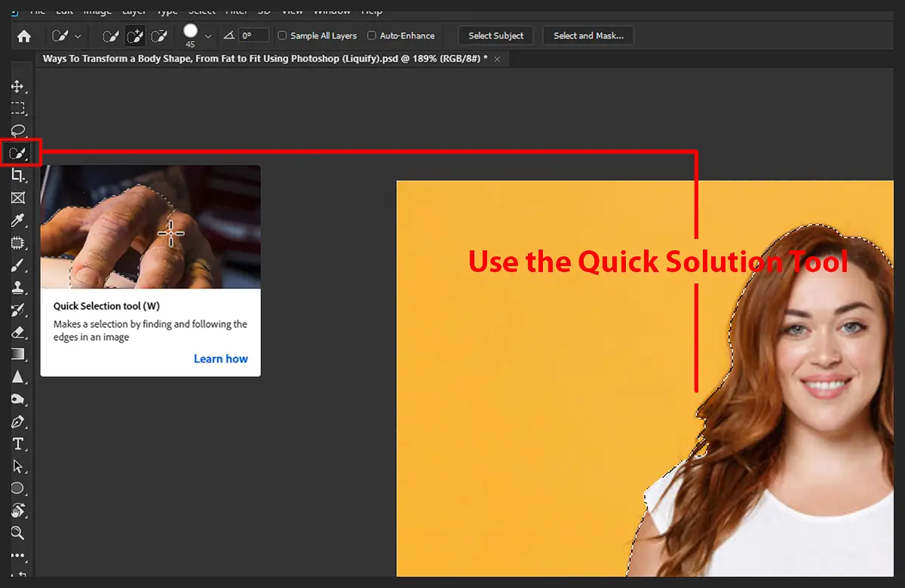The height and width of the screenshot is (588, 905).
Task: Select the Zoom tool
Action: 20,533
